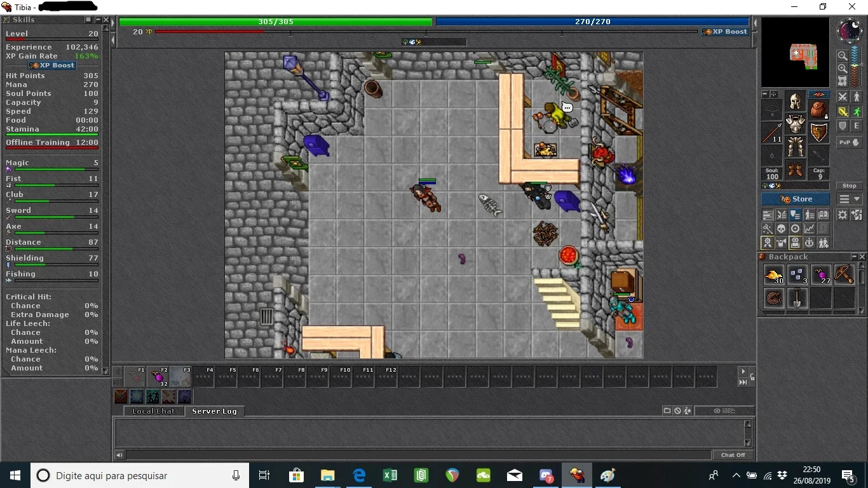
Task: Click the Stop button
Action: [850, 186]
